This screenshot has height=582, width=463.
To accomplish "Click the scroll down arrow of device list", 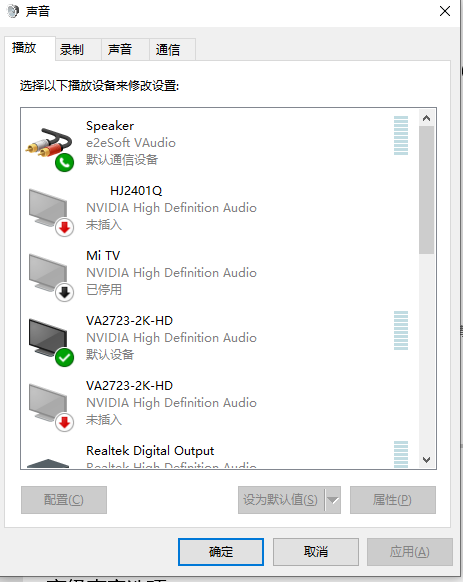I will [x=426, y=460].
